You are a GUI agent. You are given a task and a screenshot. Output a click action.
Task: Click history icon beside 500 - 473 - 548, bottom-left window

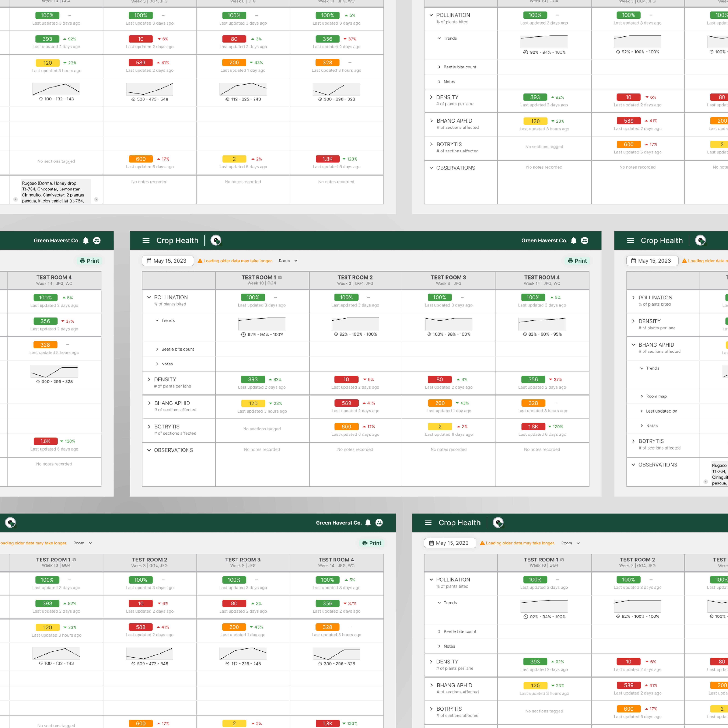tap(133, 664)
